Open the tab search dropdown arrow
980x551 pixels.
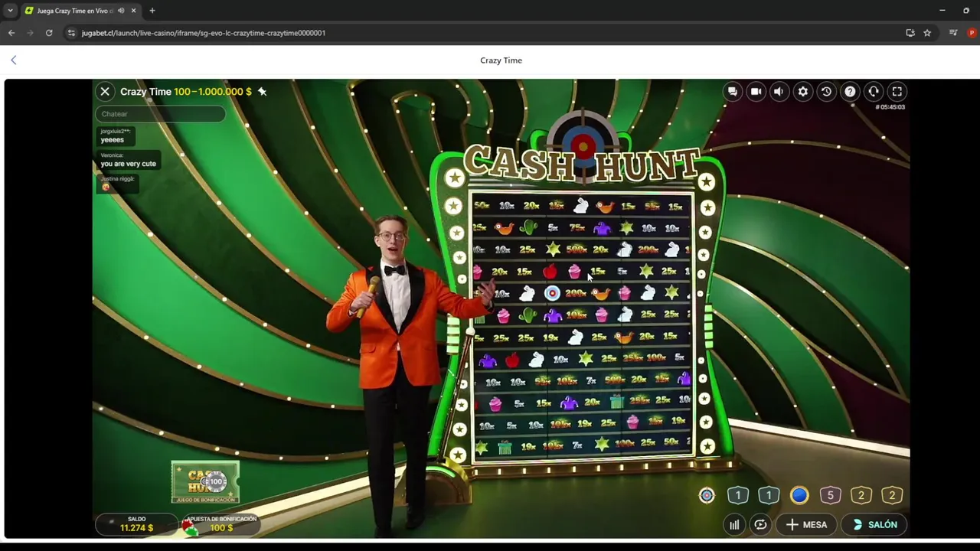(x=10, y=11)
